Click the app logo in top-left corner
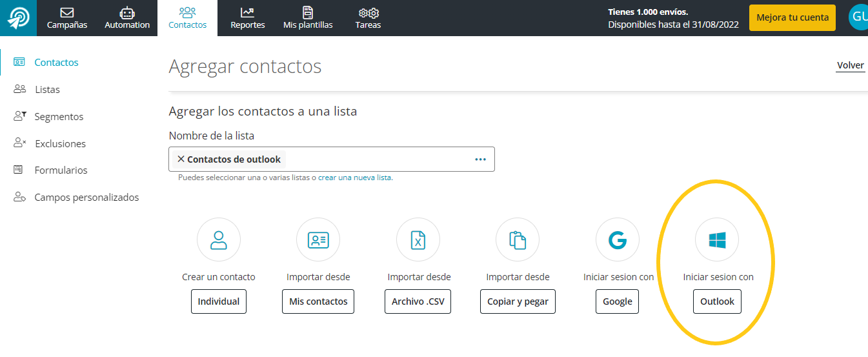Viewport: 868px width, 357px height. pos(18,17)
